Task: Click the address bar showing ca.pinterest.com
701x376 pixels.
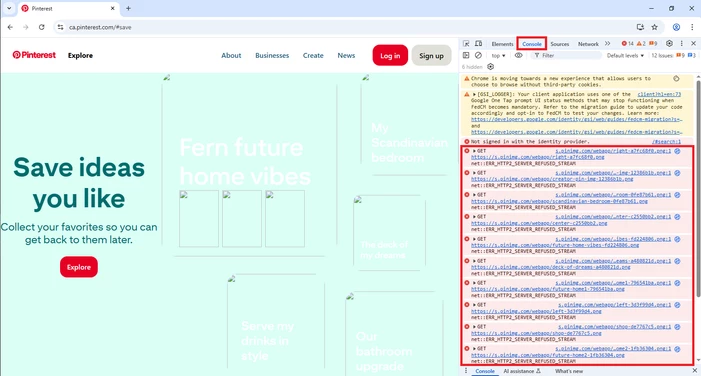Action: (344, 27)
